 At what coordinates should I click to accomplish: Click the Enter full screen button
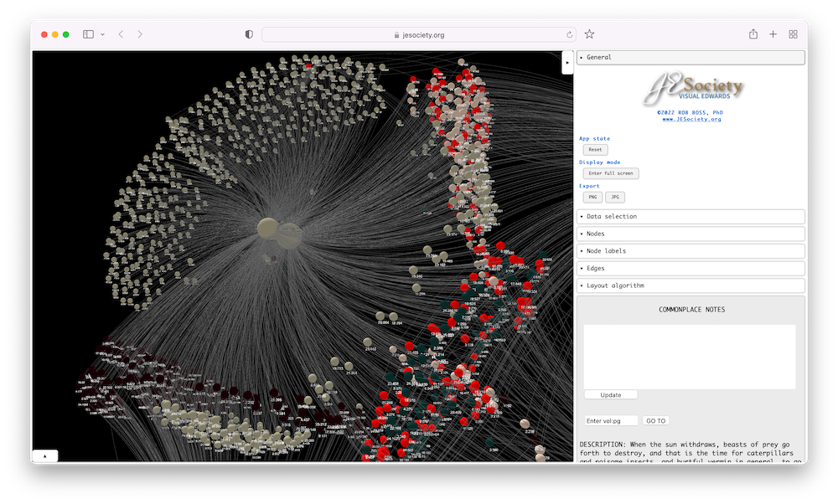tap(611, 173)
